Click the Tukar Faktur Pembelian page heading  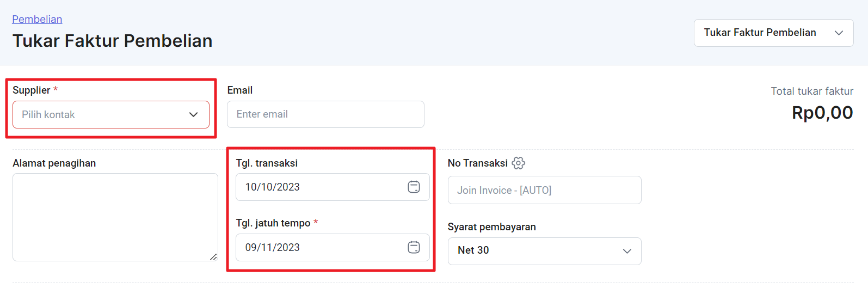pyautogui.click(x=112, y=41)
